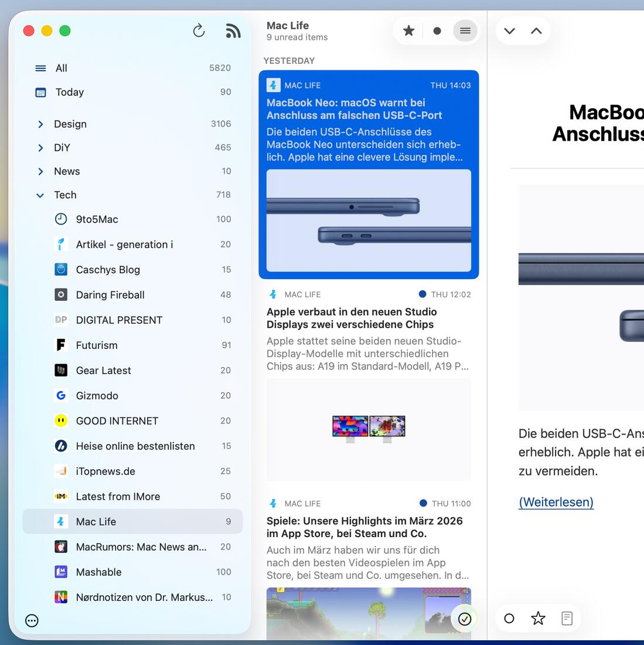Star the open article with the outline star

[538, 618]
